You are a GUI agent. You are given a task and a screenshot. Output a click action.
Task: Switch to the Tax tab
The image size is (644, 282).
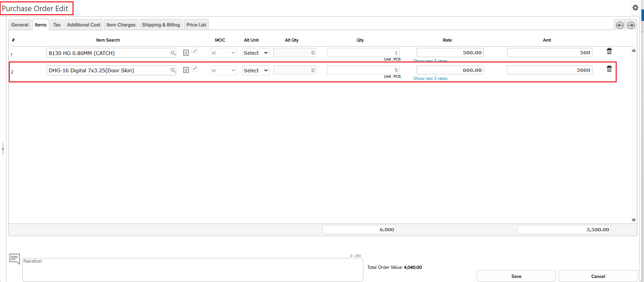pos(57,25)
